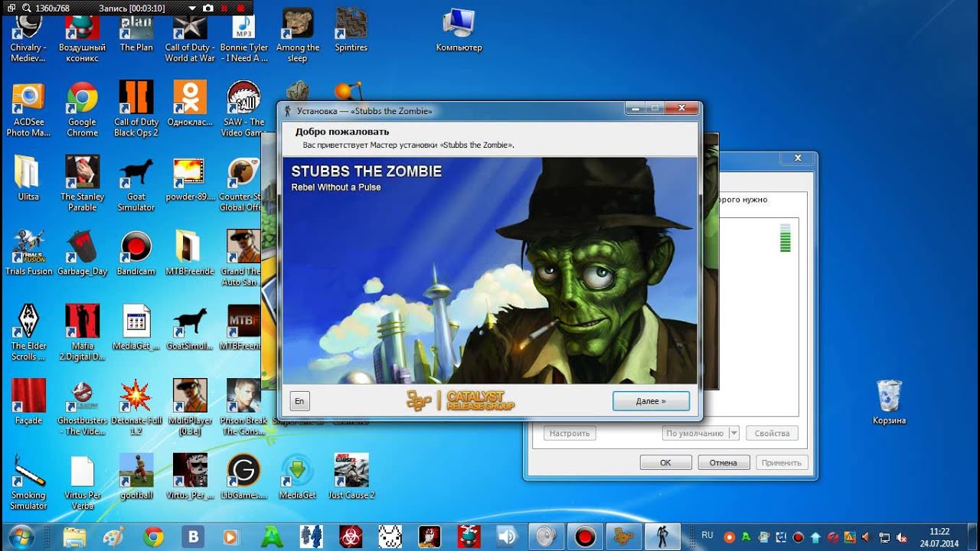Select ACDSee Photo Manager shortcut
Screen dimensions: 980x551
pos(28,109)
